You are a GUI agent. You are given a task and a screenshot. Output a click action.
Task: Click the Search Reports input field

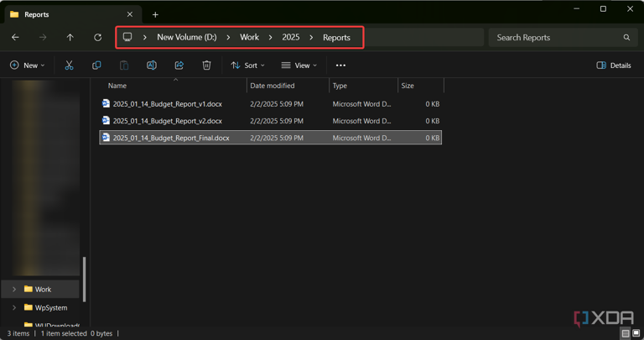point(553,38)
